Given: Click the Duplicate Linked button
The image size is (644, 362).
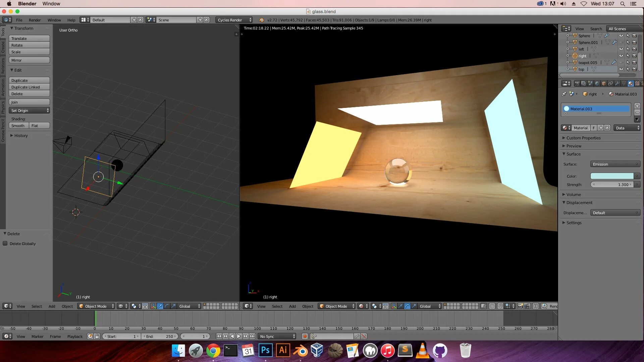Looking at the screenshot, I should click(x=29, y=87).
